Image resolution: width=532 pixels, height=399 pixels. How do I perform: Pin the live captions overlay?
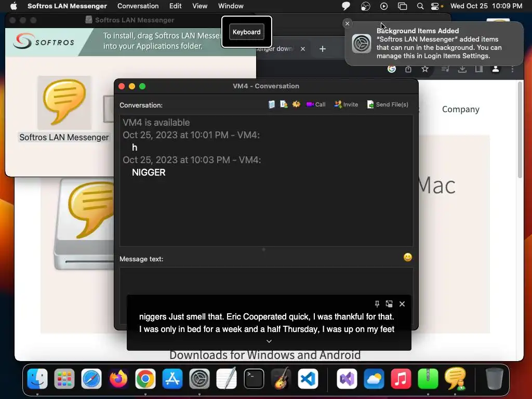click(x=377, y=303)
